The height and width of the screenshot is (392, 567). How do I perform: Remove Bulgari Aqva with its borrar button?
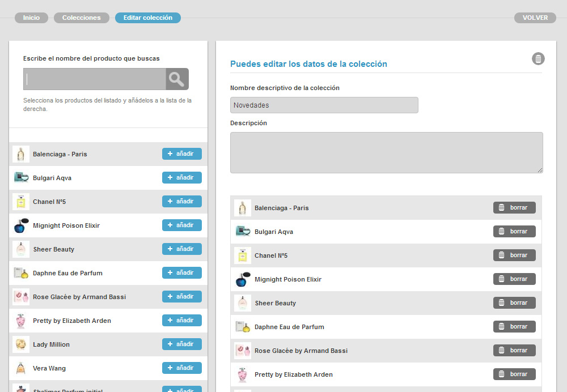(x=514, y=232)
